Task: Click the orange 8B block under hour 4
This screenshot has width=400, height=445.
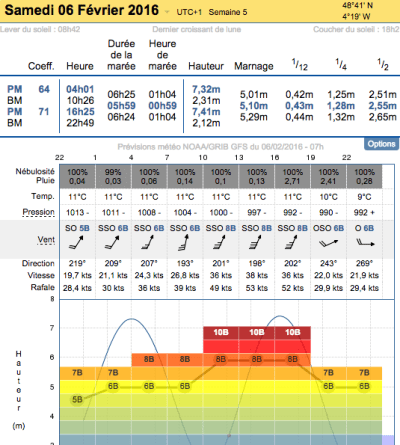Action: (x=149, y=360)
